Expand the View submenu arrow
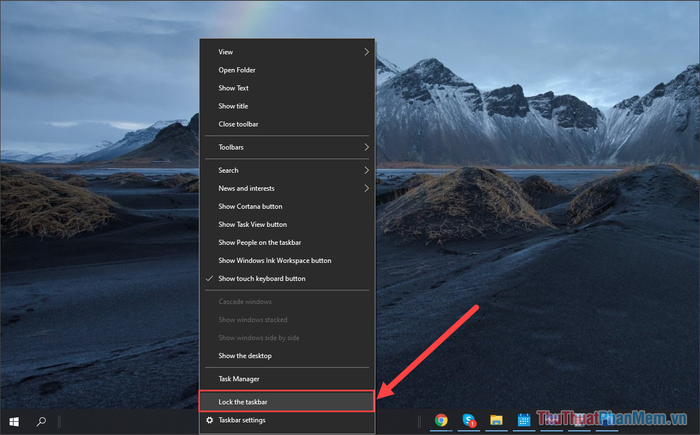Viewport: 700px width, 435px height. click(367, 52)
